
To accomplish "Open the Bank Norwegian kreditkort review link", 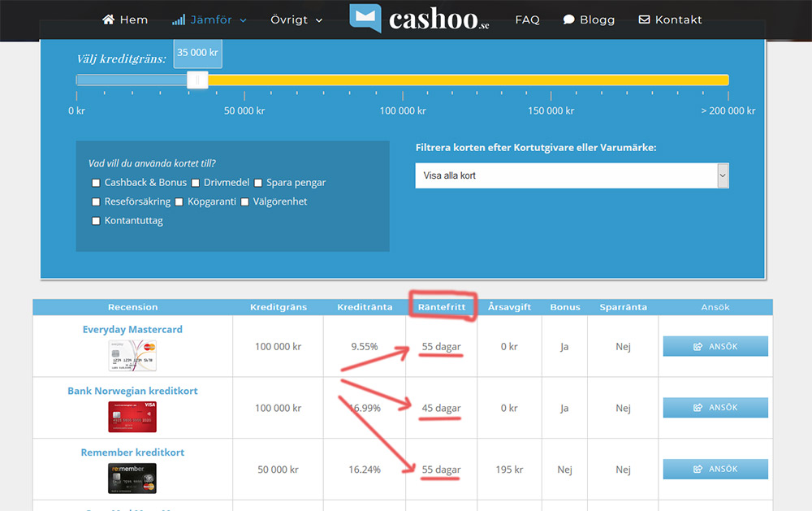I will point(132,391).
